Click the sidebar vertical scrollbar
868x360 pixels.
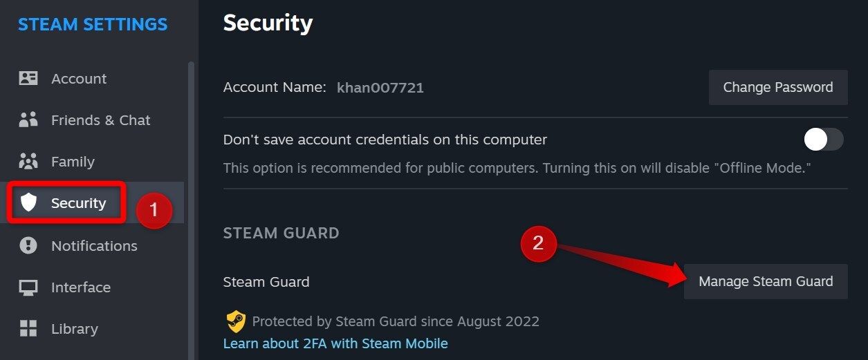click(192, 207)
